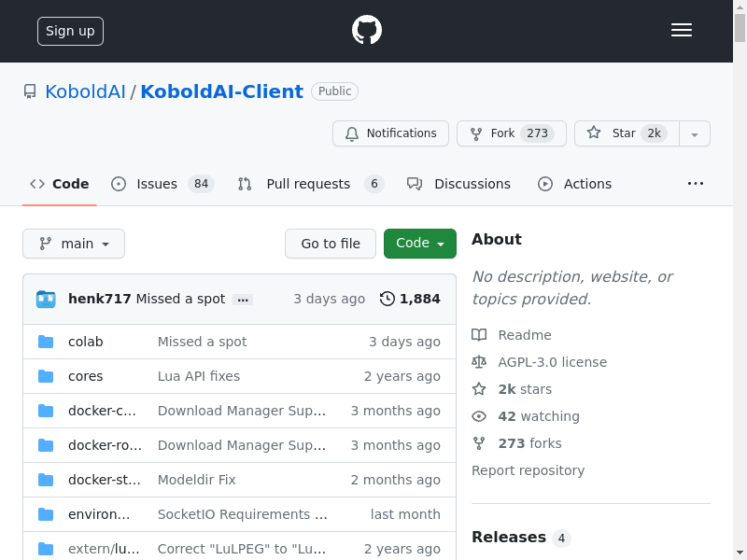The height and width of the screenshot is (560, 747).
Task: Open the Discussions tab
Action: pos(458,184)
